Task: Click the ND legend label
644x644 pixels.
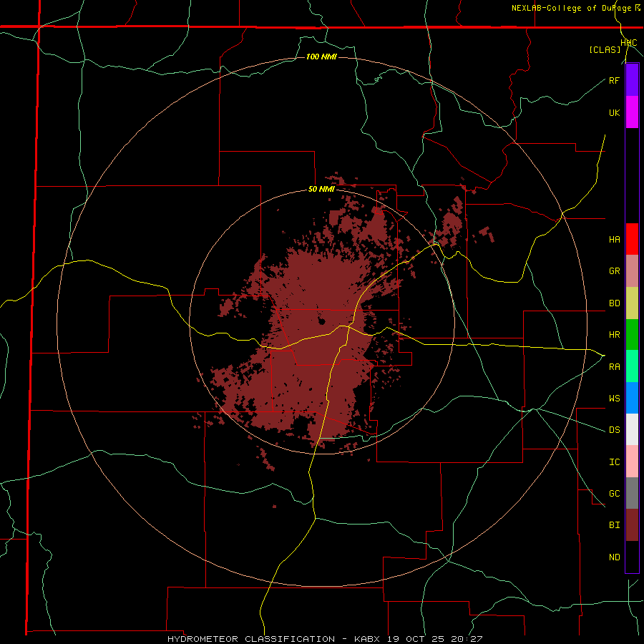Action: [614, 557]
